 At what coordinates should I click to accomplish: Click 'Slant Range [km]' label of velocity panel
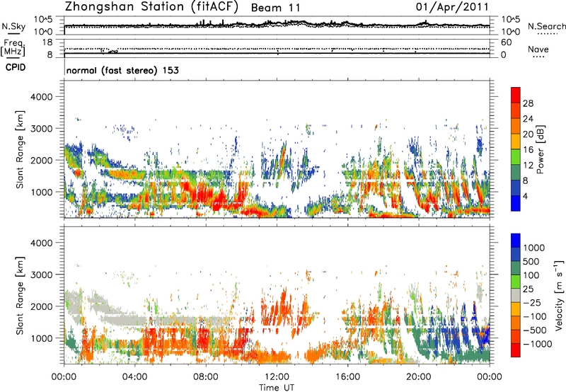20,296
